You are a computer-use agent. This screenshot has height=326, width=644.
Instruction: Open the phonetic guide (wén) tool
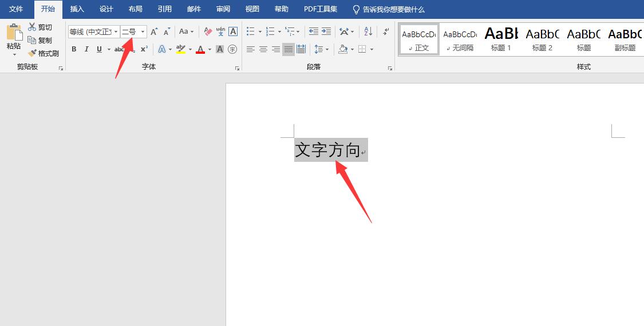coord(220,31)
